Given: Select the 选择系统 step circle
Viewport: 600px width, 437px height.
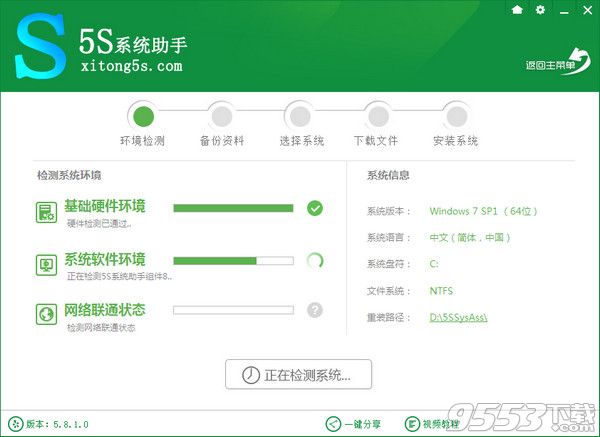Looking at the screenshot, I should click(x=300, y=116).
